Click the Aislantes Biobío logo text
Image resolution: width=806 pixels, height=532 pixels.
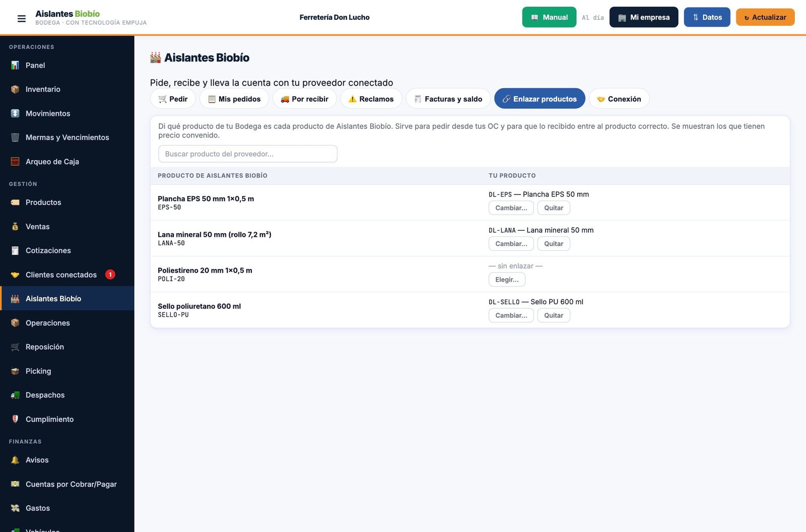[x=68, y=14]
